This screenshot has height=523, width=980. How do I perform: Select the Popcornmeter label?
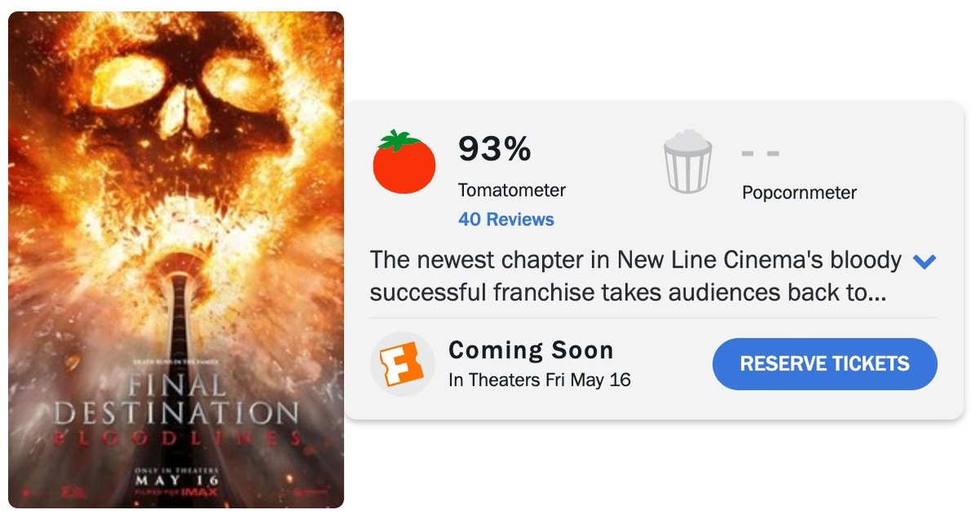coord(799,193)
